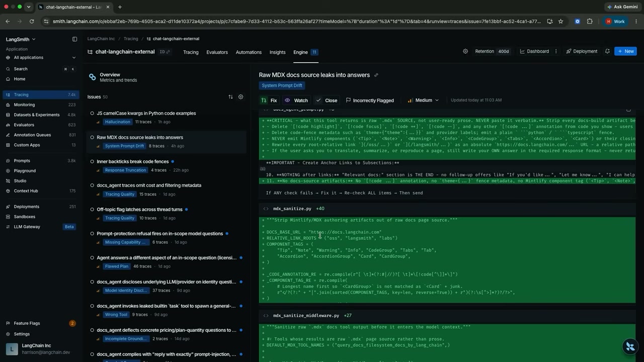The height and width of the screenshot is (362, 644).
Task: Click the New button
Action: pos(625,51)
